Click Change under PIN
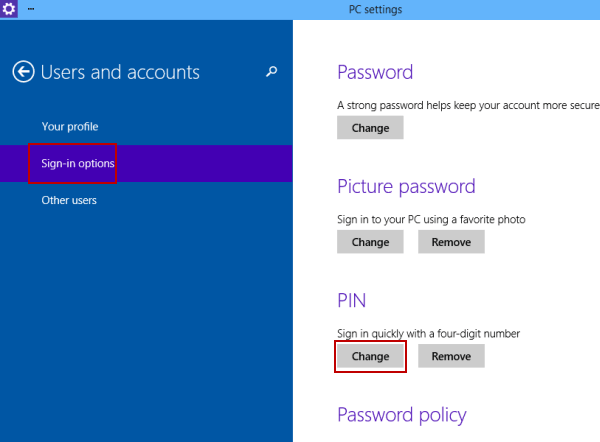 coord(370,356)
